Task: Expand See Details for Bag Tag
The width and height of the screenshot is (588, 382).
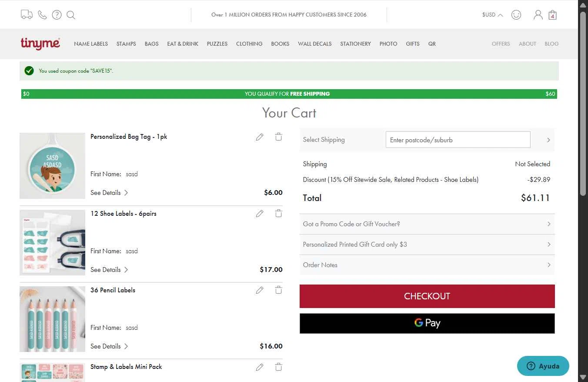Action: [109, 193]
